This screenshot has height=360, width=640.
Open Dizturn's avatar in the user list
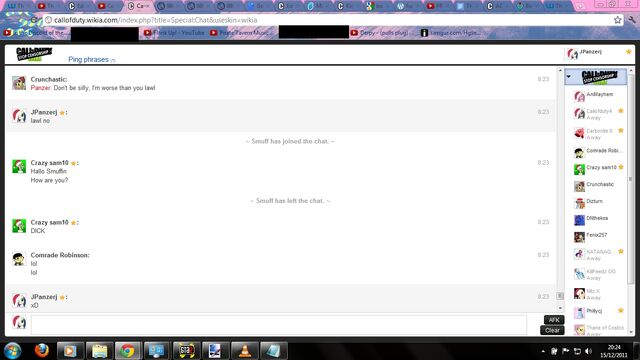coord(579,203)
